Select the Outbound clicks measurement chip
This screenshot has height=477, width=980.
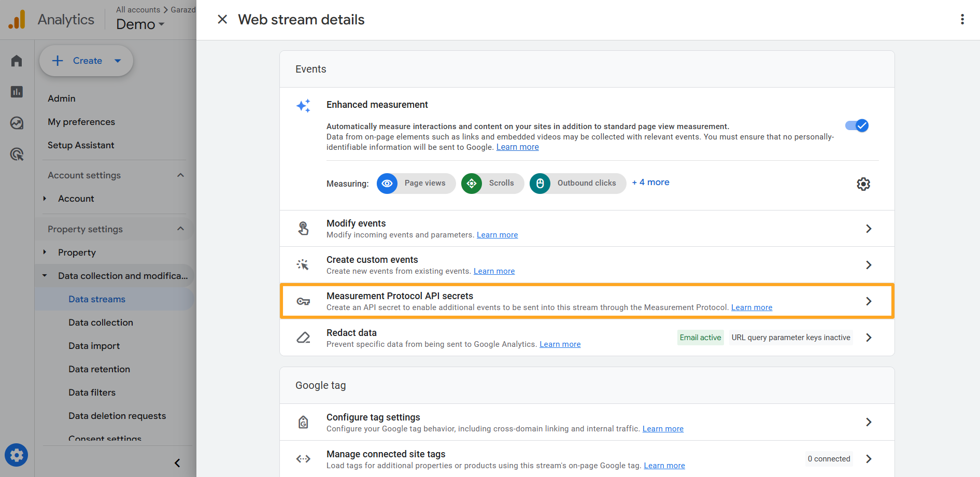pos(577,183)
